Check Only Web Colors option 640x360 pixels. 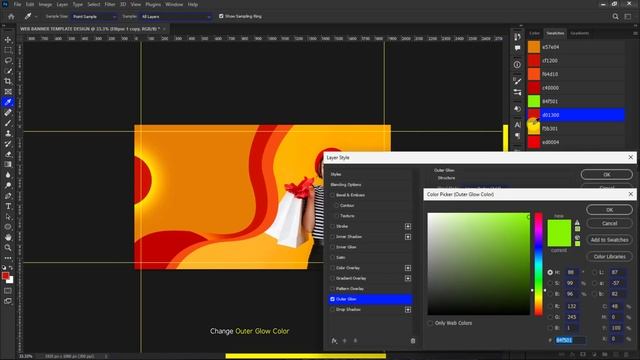tap(430, 323)
